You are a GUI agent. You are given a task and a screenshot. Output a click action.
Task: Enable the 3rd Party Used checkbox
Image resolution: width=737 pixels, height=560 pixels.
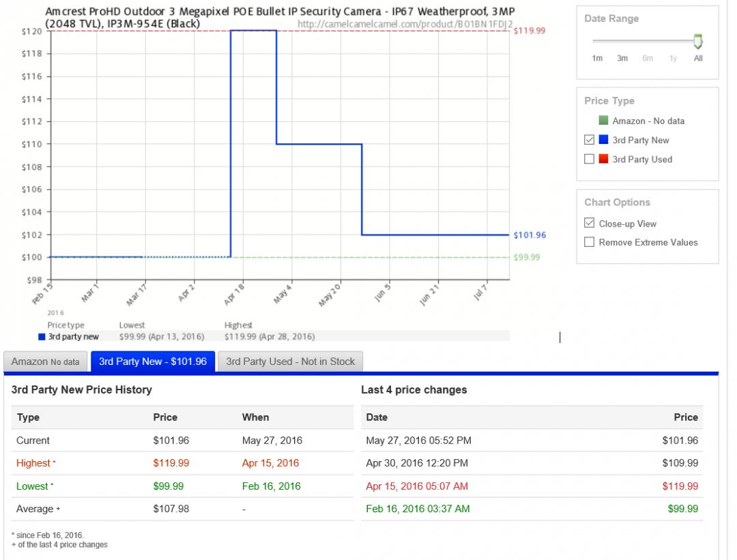click(x=590, y=160)
